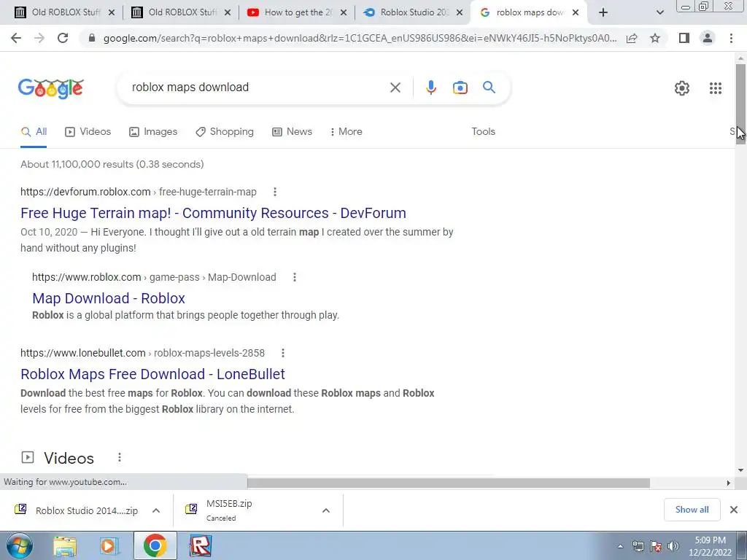Open the Chrome profile avatar
Viewport: 747px width, 560px height.
(x=708, y=38)
